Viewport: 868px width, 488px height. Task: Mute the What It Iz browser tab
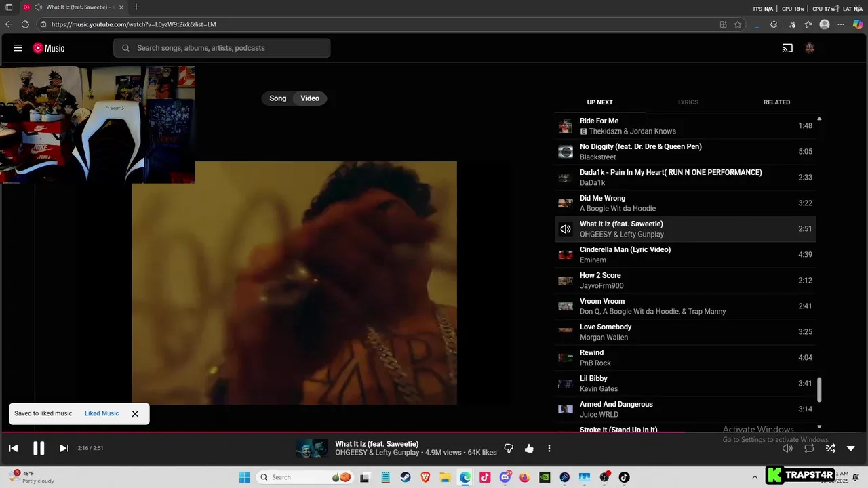39,7
